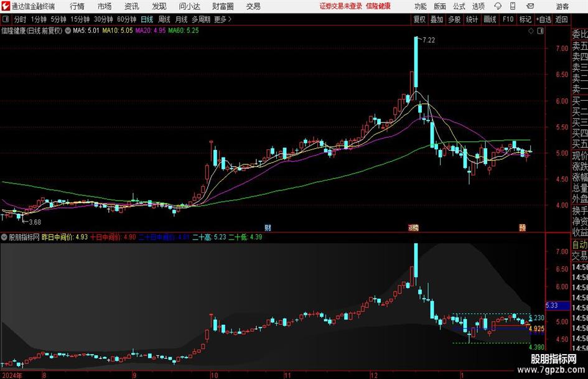Image resolution: width=588 pixels, height=379 pixels.
Task: Open 多周期 view
Action: [x=201, y=19]
